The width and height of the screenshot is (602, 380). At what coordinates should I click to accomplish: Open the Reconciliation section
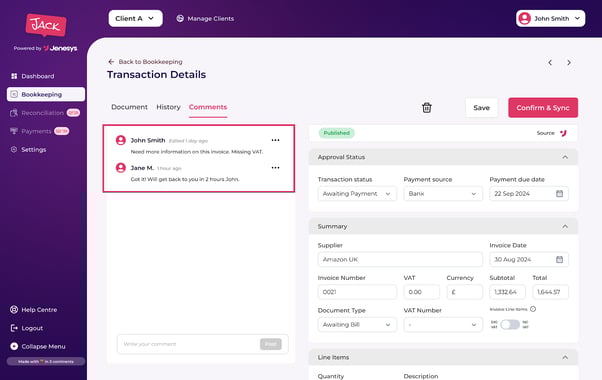37,113
